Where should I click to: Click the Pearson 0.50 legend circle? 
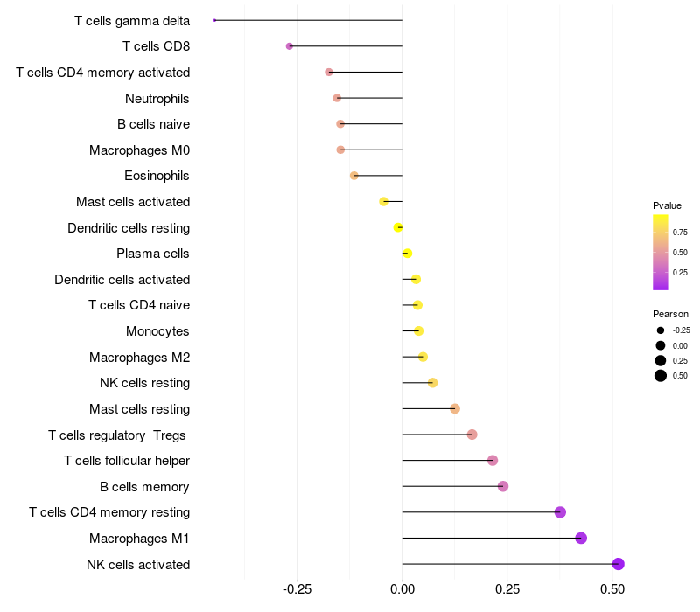(661, 376)
